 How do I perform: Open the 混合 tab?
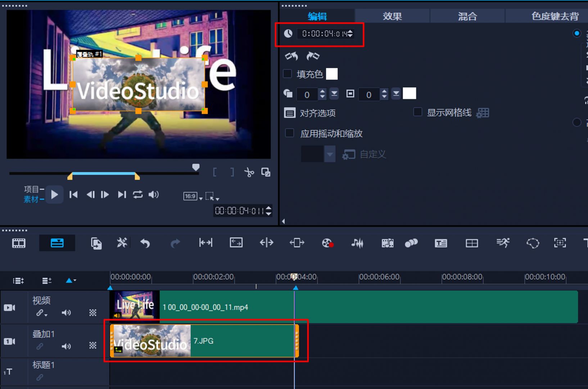467,16
